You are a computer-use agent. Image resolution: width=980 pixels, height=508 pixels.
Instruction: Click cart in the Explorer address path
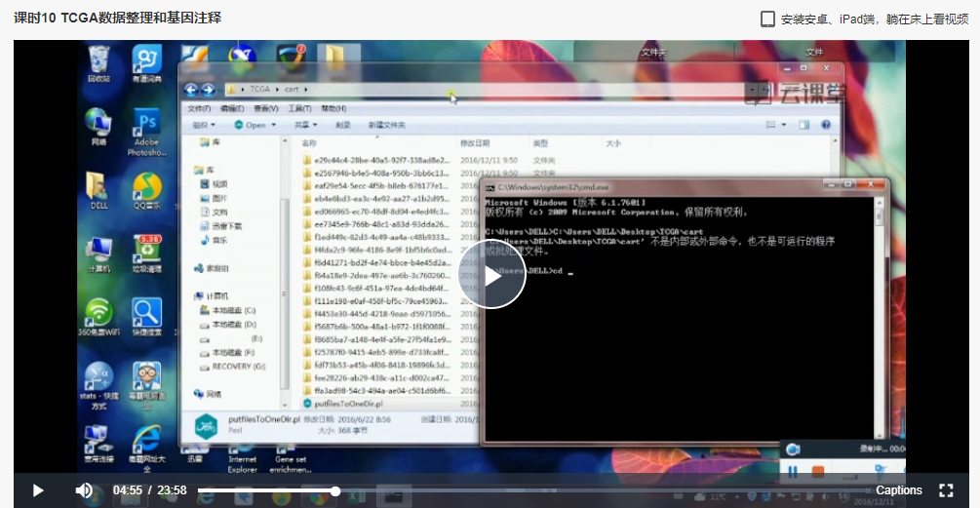tap(292, 90)
